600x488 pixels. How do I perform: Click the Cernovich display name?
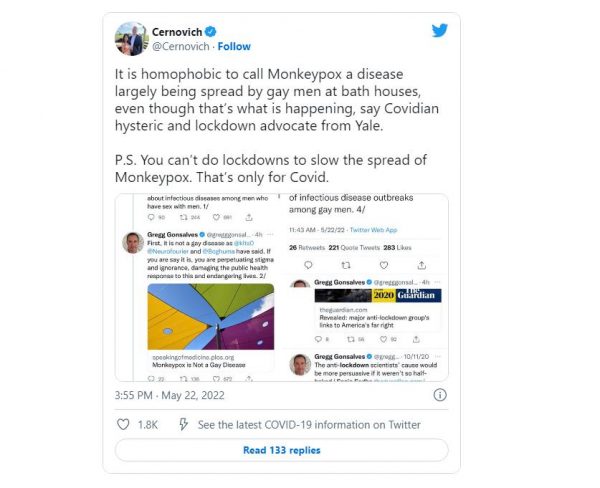[177, 32]
